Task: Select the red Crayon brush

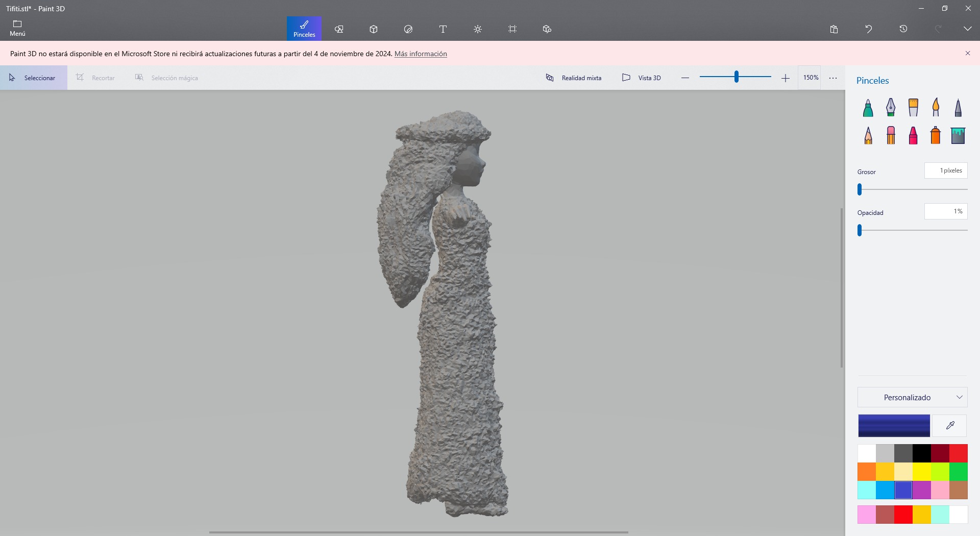Action: point(913,135)
